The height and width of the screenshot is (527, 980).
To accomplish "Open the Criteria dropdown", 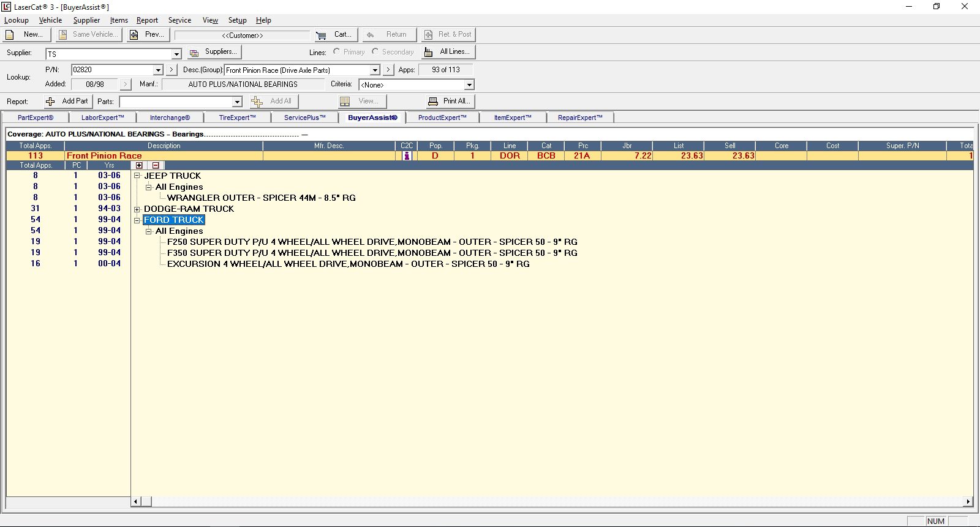I will point(469,85).
